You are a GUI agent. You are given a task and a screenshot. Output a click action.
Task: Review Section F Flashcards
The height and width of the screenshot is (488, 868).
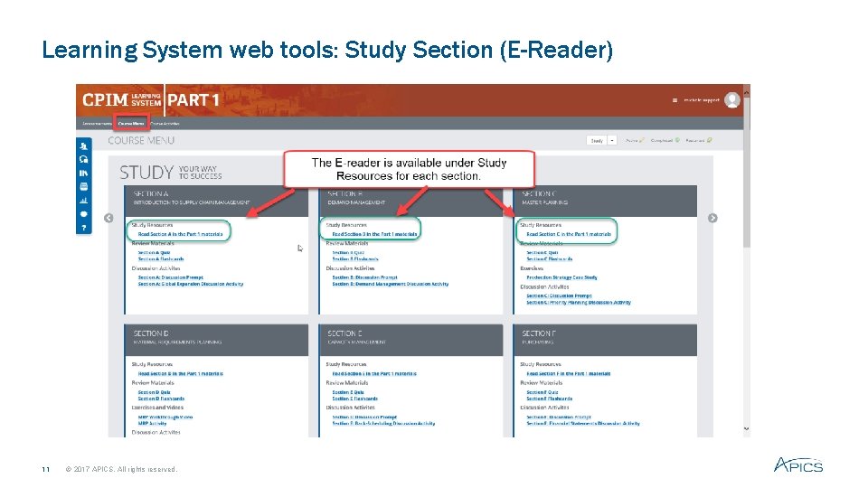coord(549,399)
